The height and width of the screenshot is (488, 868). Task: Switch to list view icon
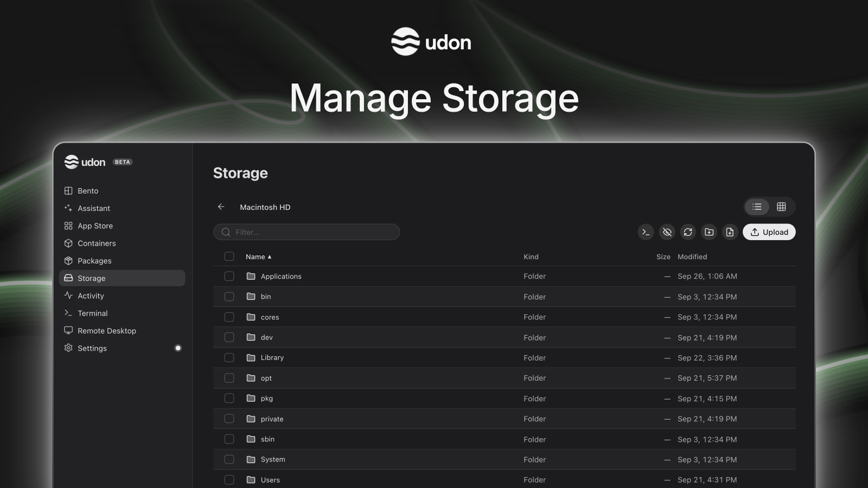click(x=757, y=207)
